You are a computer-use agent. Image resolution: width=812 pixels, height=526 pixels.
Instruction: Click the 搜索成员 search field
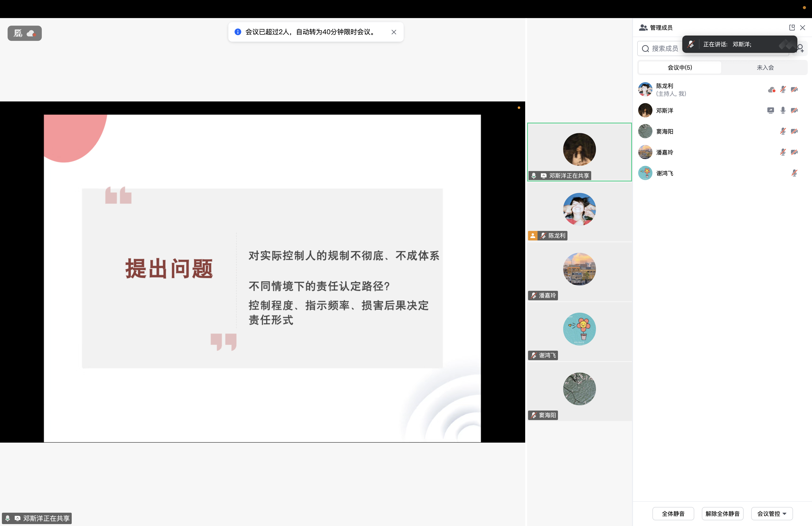click(664, 48)
